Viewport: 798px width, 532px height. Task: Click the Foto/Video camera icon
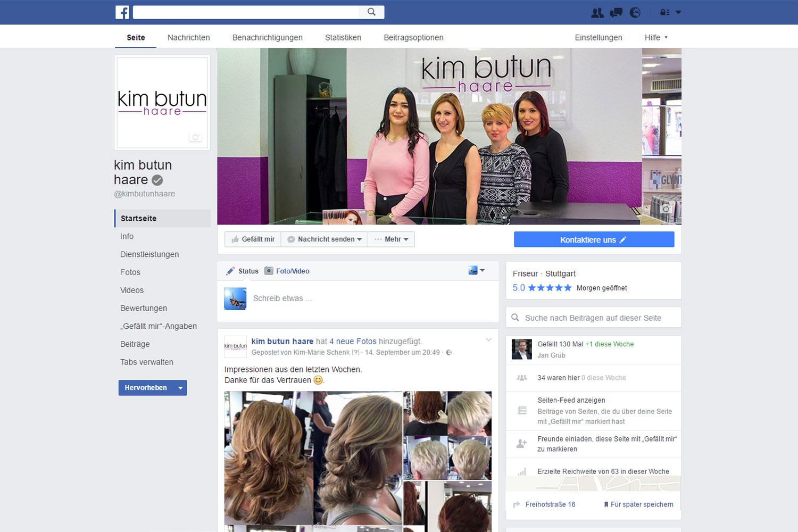(x=269, y=271)
